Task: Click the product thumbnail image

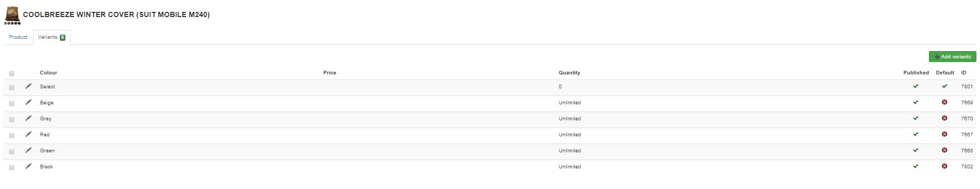Action: pyautogui.click(x=12, y=15)
